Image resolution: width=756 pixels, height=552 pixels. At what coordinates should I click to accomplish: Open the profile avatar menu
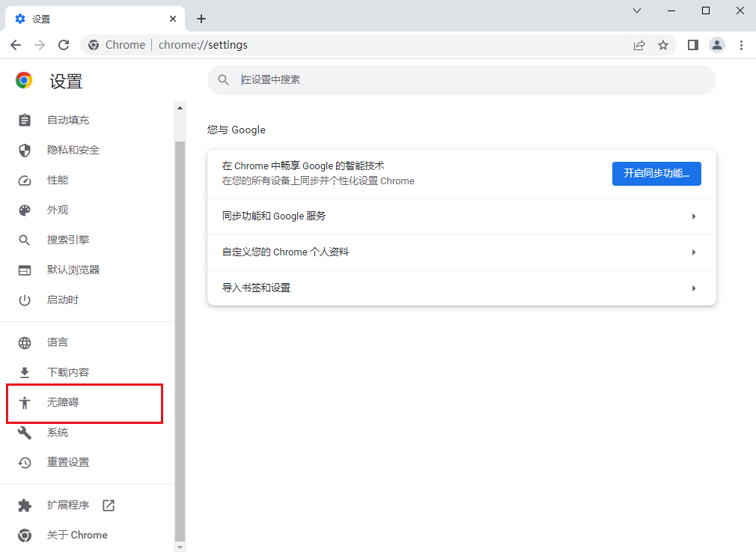pyautogui.click(x=717, y=45)
